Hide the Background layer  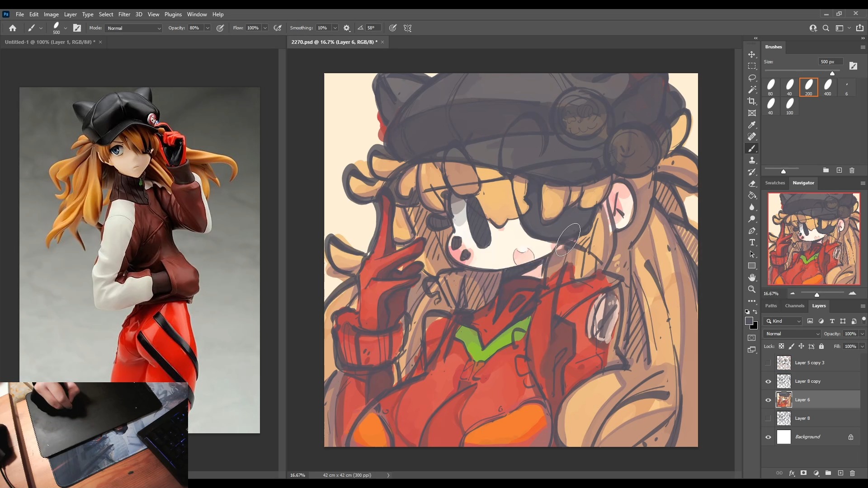(768, 437)
